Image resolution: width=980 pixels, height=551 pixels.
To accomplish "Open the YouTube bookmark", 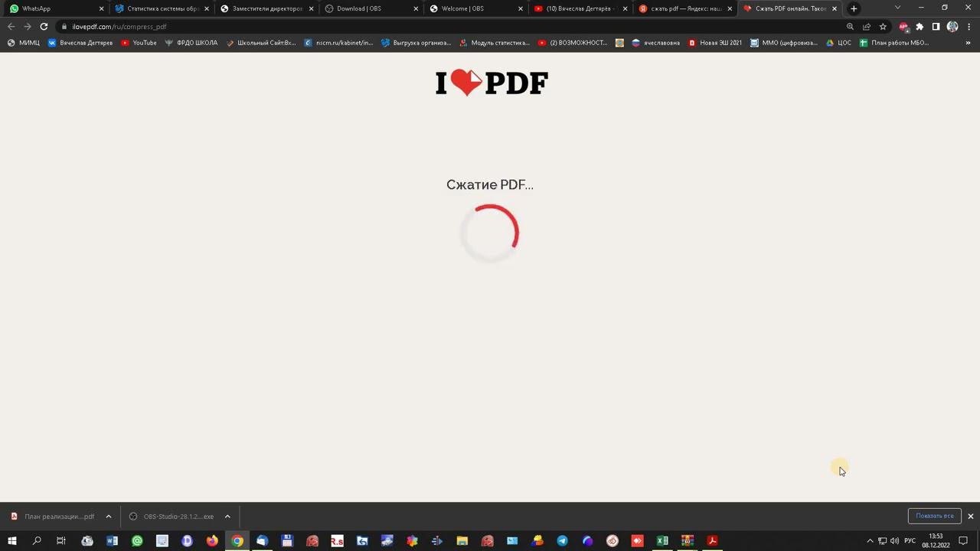I will click(139, 43).
